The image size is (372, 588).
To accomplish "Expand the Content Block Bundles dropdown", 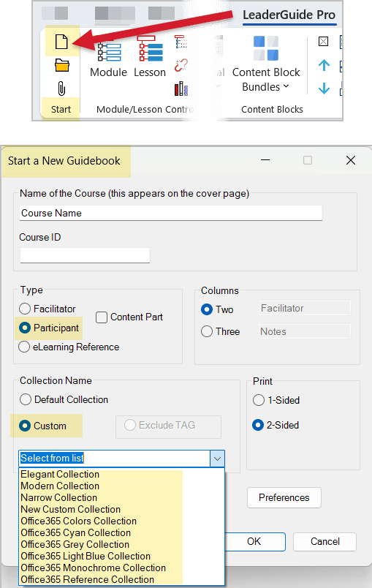I will [x=286, y=86].
